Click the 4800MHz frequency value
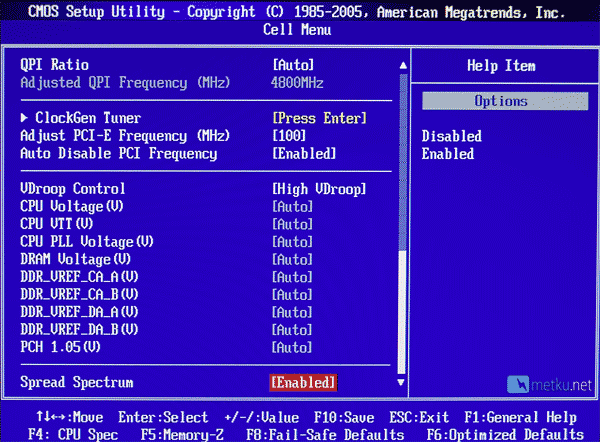Screen dimensions: 600x442 [x=297, y=83]
